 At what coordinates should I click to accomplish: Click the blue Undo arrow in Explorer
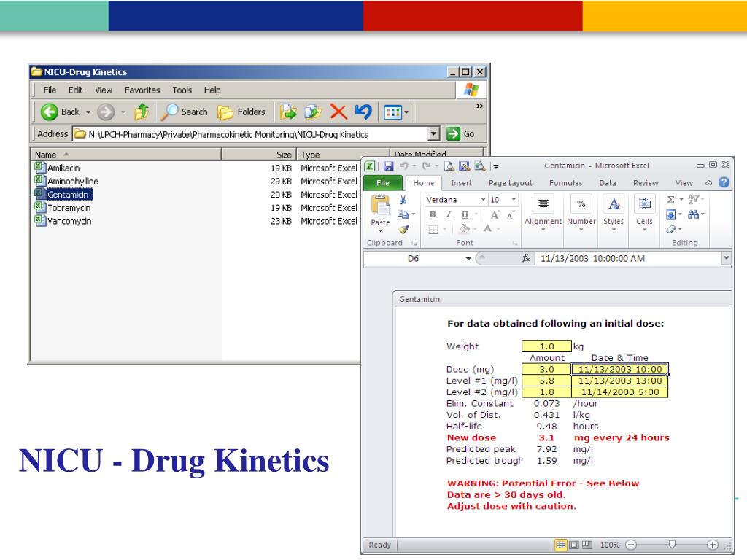pyautogui.click(x=363, y=112)
